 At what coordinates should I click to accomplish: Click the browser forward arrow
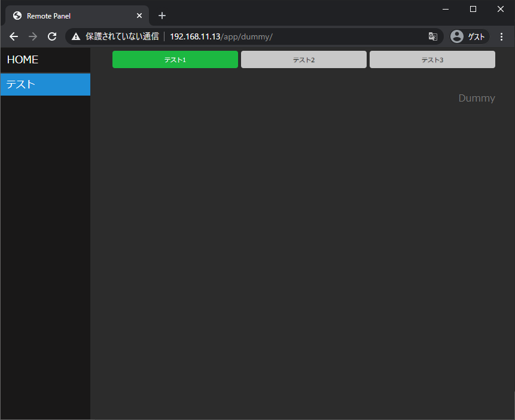coord(33,36)
